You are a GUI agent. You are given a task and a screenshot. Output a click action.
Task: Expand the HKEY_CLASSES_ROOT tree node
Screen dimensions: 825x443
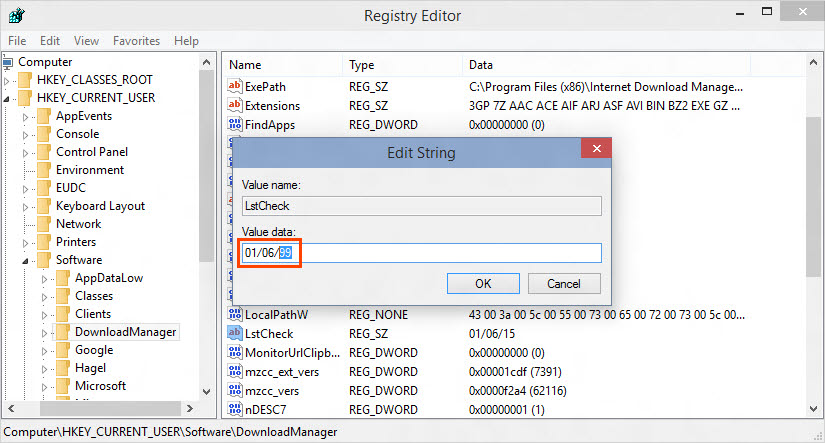[x=10, y=80]
